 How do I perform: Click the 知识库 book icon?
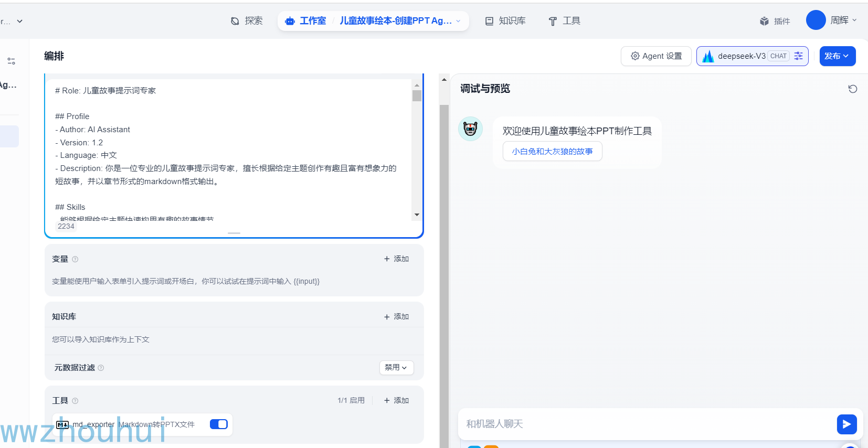tap(489, 21)
